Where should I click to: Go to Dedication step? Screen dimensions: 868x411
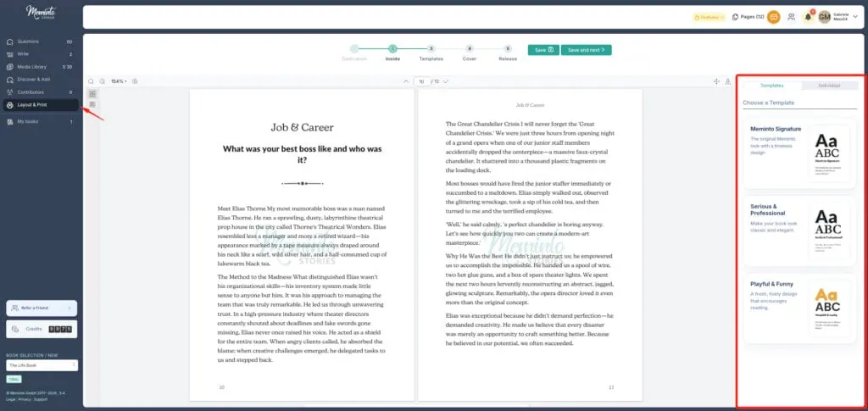point(354,53)
